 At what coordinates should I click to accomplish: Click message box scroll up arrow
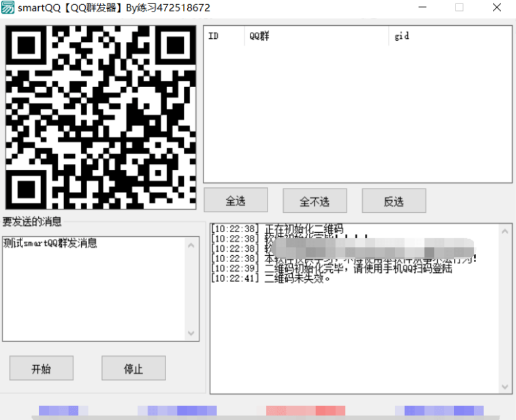[191, 245]
